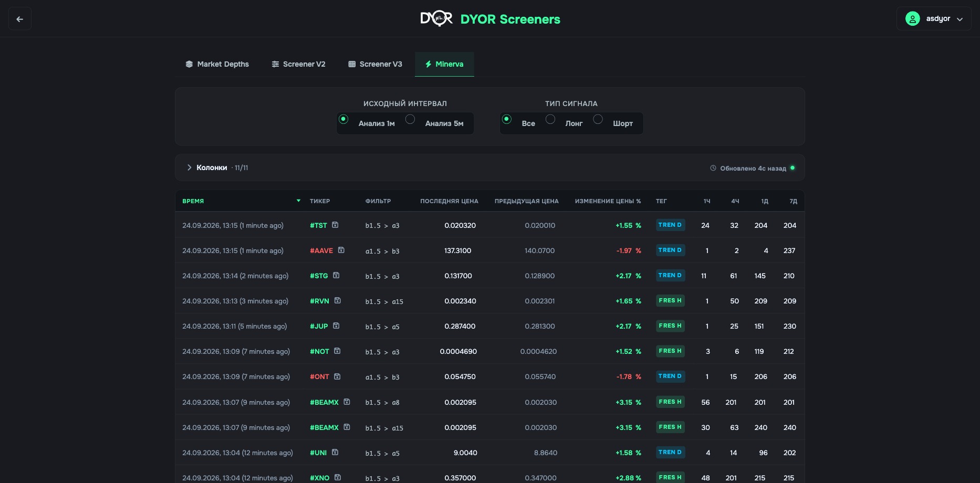Image resolution: width=980 pixels, height=483 pixels.
Task: Open the Screener V3 tab
Action: click(x=375, y=64)
